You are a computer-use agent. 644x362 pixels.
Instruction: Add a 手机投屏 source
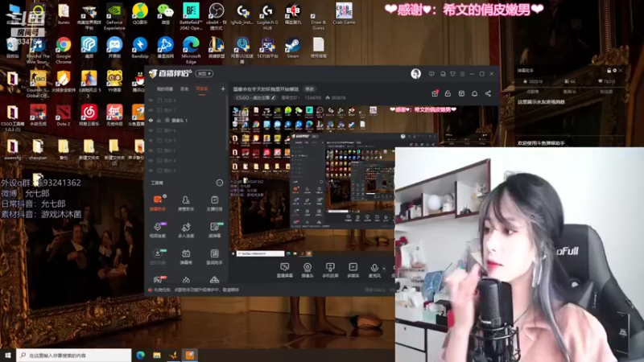coord(330,270)
